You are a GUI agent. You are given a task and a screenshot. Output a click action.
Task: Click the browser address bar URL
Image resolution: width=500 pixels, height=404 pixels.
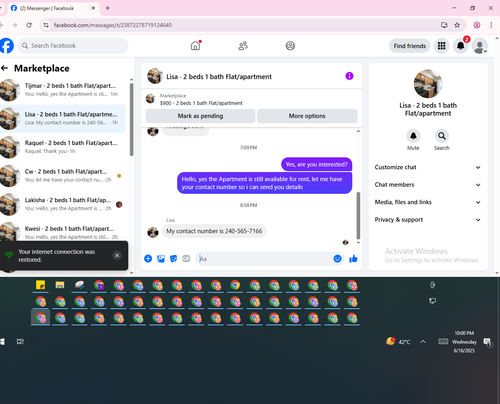[113, 25]
